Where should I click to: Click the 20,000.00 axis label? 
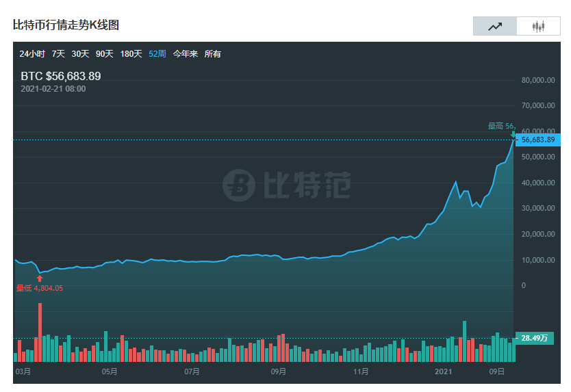tap(538, 234)
